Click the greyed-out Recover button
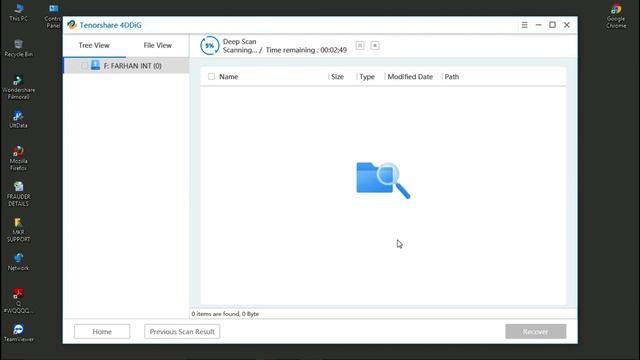640x360 pixels. (536, 331)
